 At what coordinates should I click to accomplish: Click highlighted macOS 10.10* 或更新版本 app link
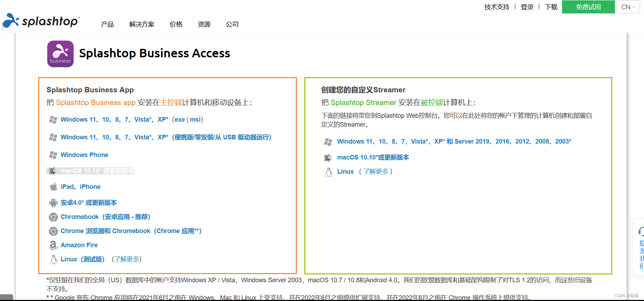tap(97, 171)
